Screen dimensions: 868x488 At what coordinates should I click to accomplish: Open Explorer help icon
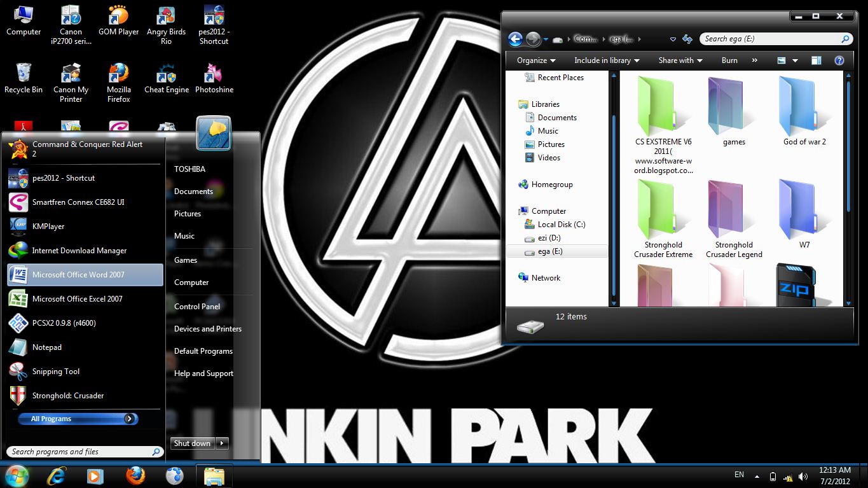pyautogui.click(x=839, y=60)
